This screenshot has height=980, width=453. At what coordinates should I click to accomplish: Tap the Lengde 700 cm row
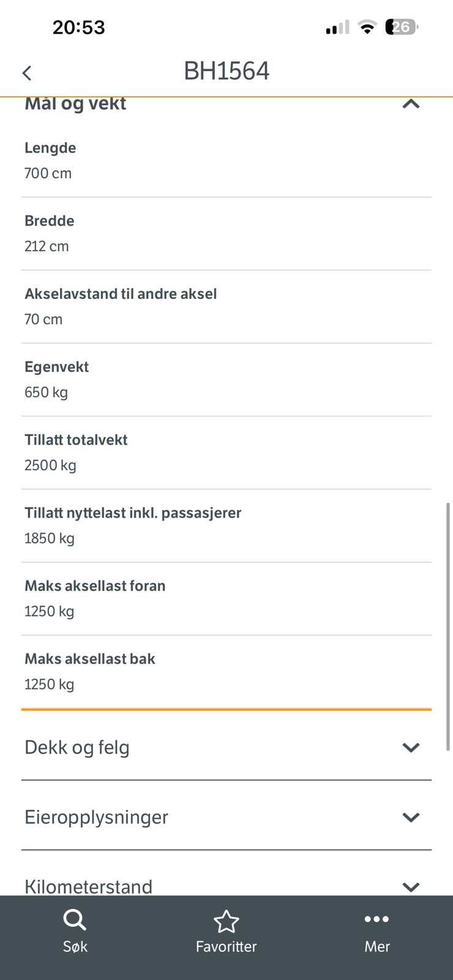(226, 160)
